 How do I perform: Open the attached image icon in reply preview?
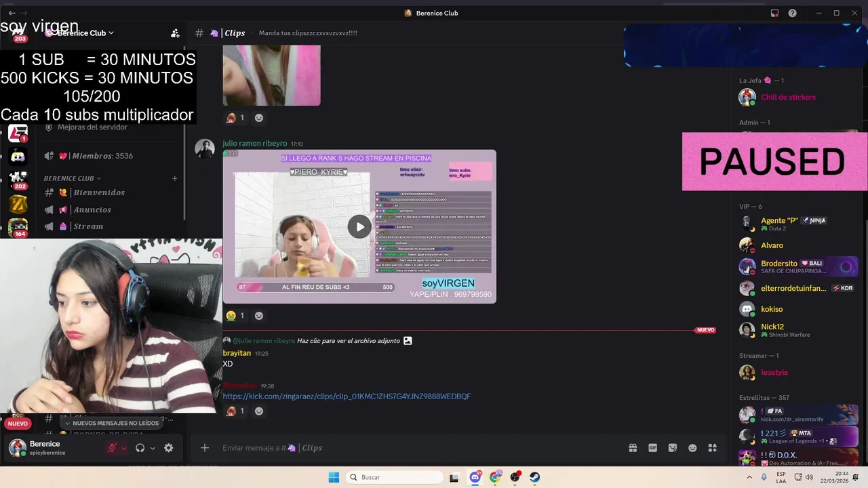tap(408, 341)
